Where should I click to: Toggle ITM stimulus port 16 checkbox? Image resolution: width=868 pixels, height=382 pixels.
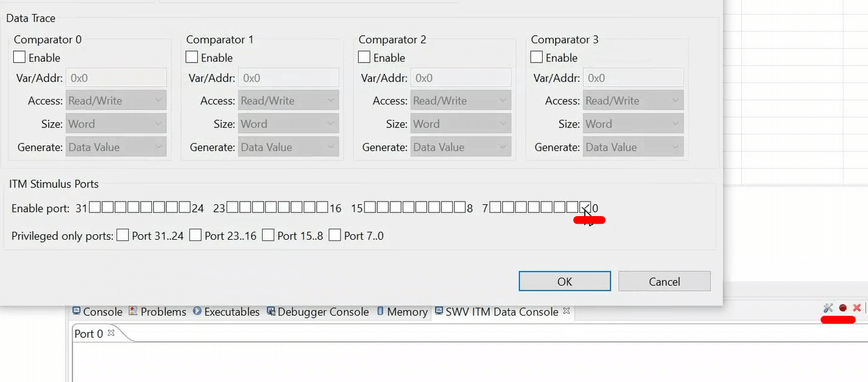coord(323,207)
